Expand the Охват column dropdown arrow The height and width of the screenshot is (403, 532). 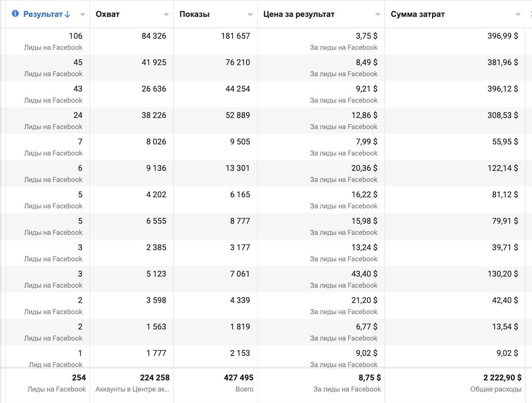[x=166, y=15]
